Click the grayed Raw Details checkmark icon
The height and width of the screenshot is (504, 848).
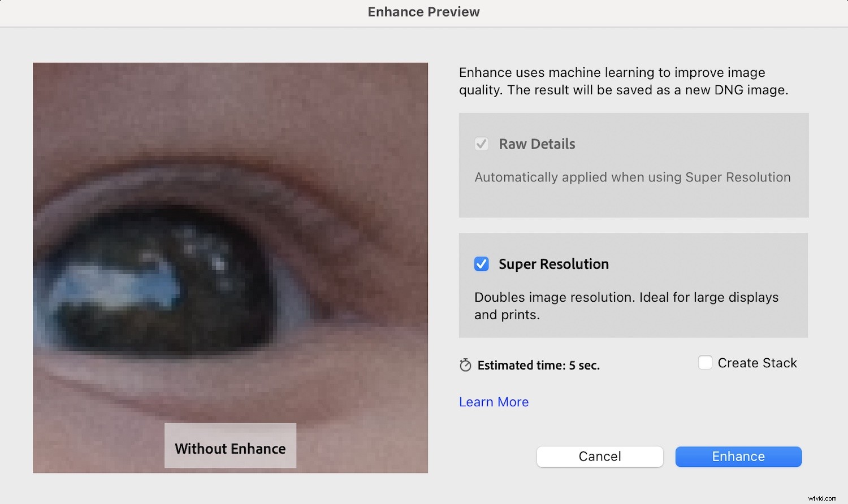(481, 144)
